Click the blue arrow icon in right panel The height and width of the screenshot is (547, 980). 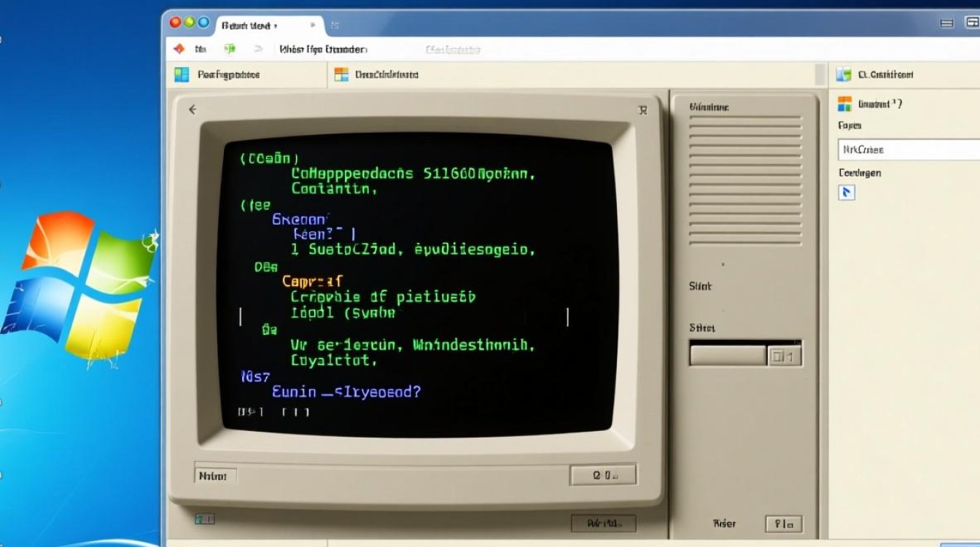click(846, 193)
